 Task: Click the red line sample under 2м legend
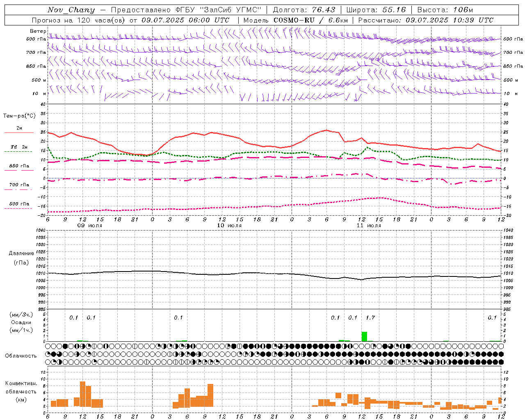(19, 133)
